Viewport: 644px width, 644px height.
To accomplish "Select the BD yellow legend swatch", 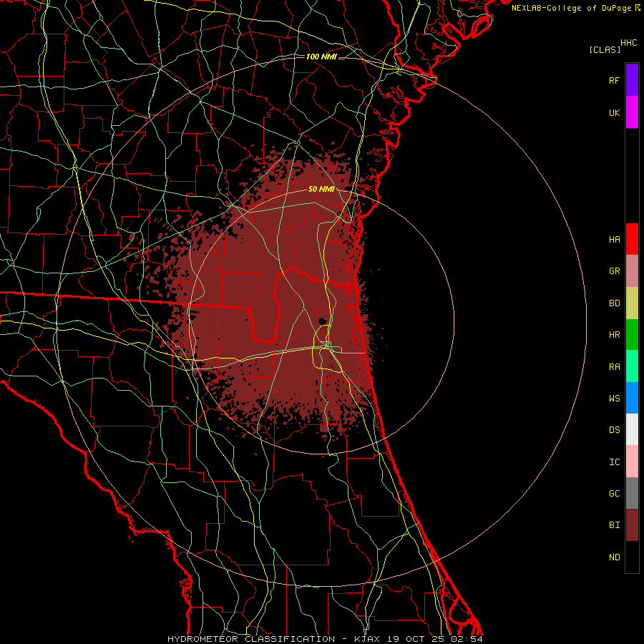I will pyautogui.click(x=632, y=303).
